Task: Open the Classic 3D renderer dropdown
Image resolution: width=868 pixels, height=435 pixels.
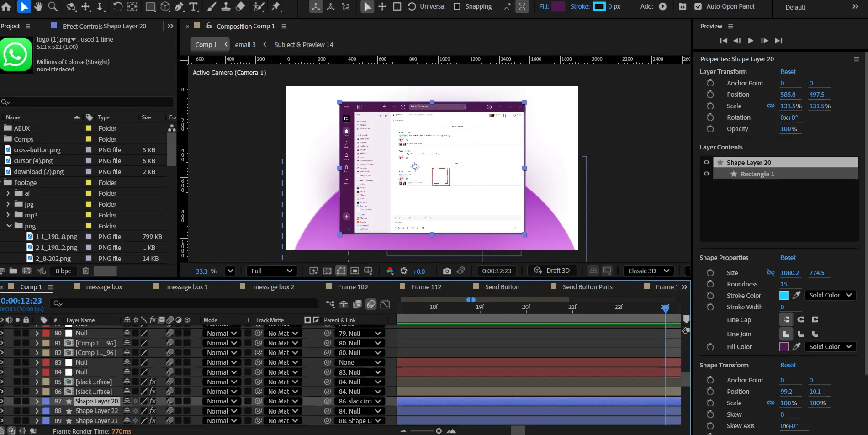Action: (648, 271)
